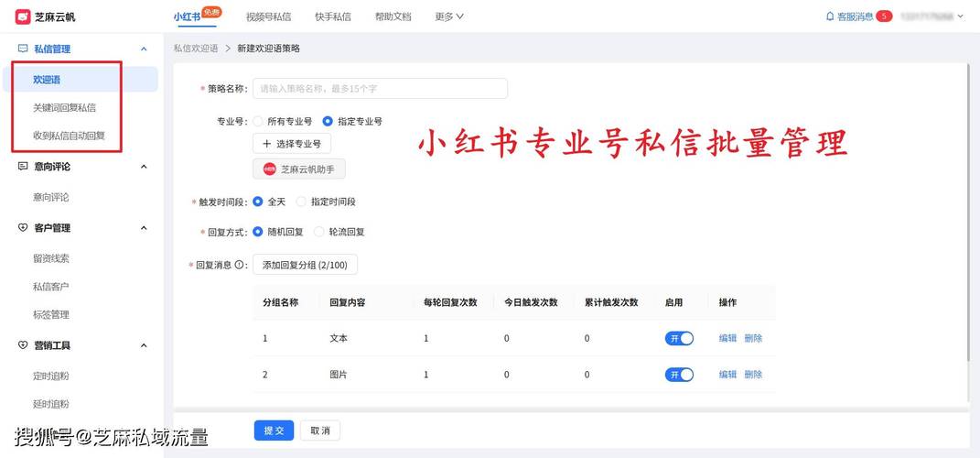Open 留资线索 in the sidebar
This screenshot has height=458, width=980.
pyautogui.click(x=50, y=258)
